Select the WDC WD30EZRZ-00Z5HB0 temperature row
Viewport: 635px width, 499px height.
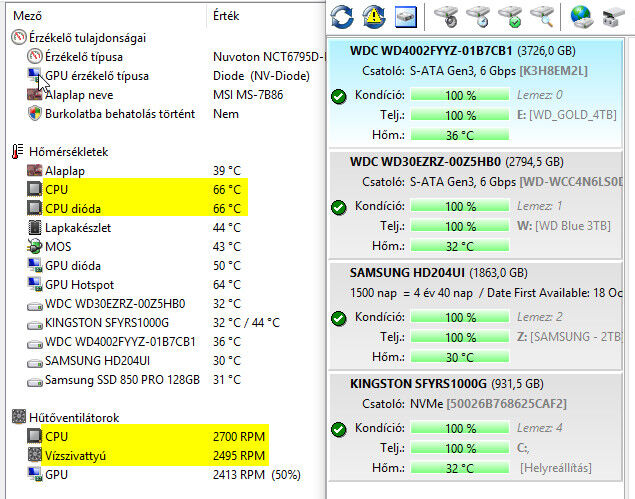134,304
